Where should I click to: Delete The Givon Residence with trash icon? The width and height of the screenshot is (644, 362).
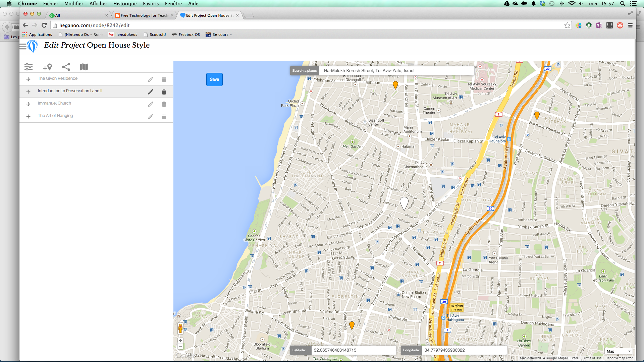[x=164, y=79]
